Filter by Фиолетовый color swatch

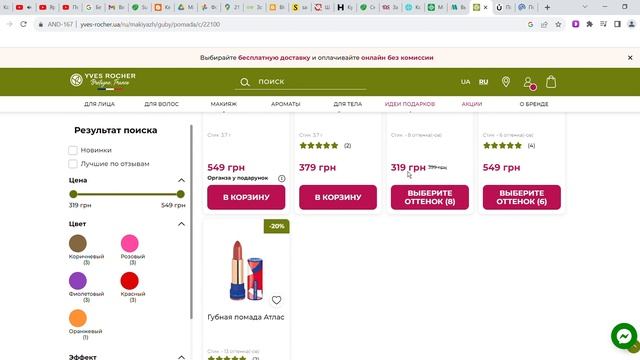pos(78,281)
